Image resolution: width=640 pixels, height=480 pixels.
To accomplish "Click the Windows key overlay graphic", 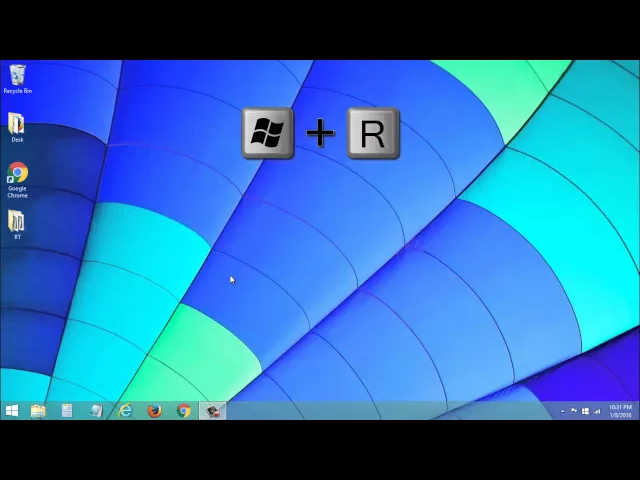I will point(267,134).
